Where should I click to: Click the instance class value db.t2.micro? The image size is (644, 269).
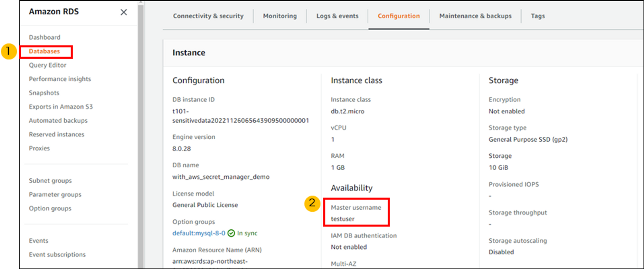point(347,111)
